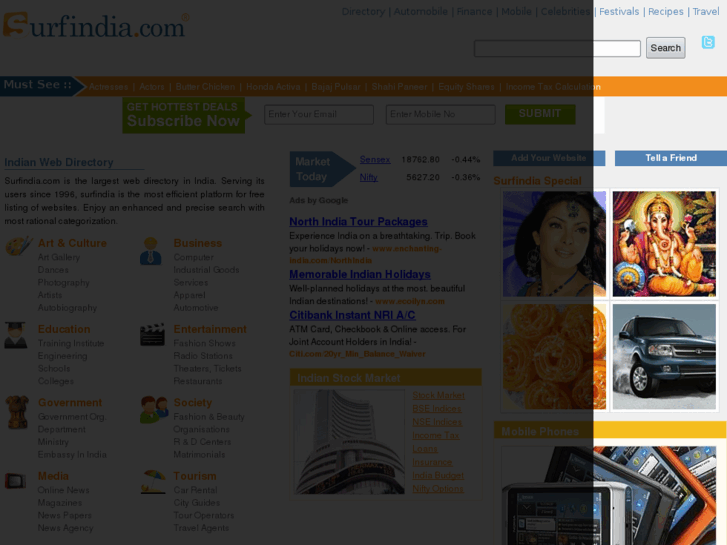Click the Surfindia.com logo

click(96, 25)
